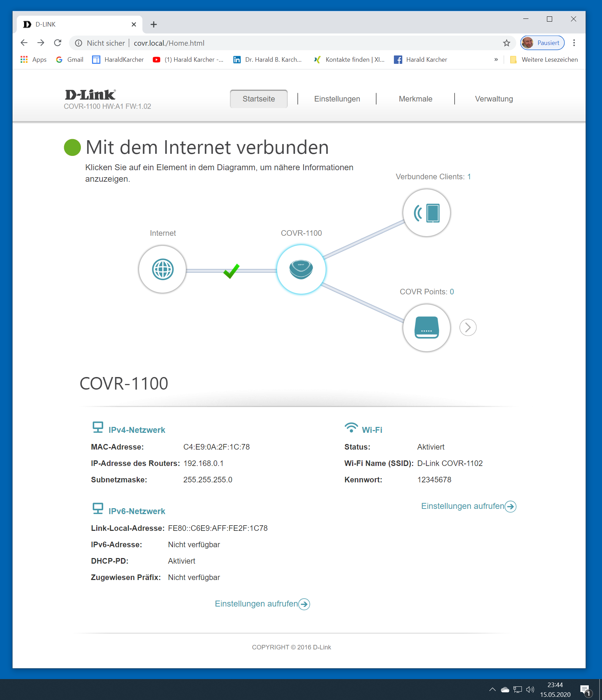Image resolution: width=602 pixels, height=700 pixels.
Task: Click the router IP 192.168.0.1
Action: (x=204, y=463)
